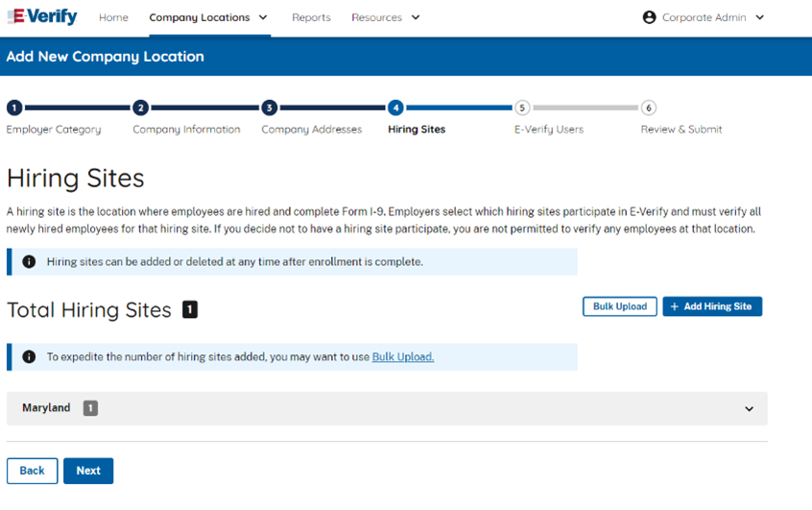This screenshot has height=510, width=812.
Task: Click Review & Submit step label
Action: [681, 130]
